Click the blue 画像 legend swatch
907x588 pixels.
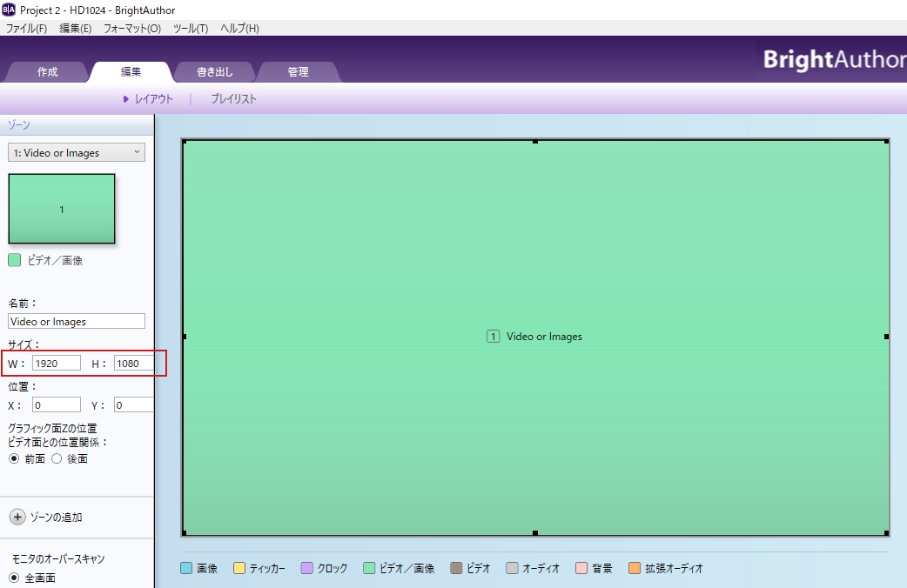pyautogui.click(x=185, y=569)
